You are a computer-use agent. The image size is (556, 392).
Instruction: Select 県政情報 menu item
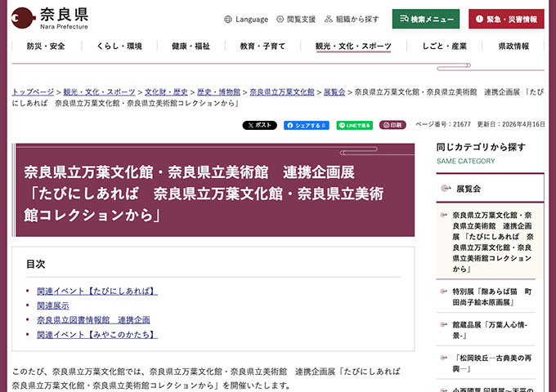click(513, 46)
